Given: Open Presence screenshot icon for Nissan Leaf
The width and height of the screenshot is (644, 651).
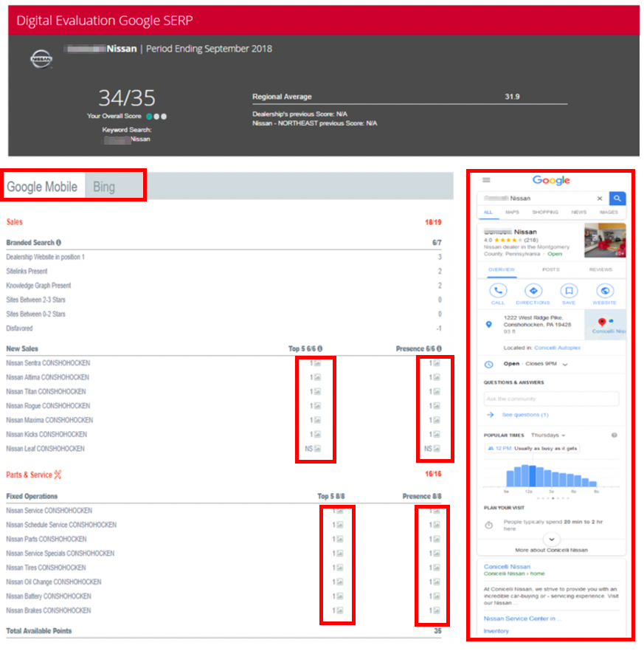Looking at the screenshot, I should click(437, 449).
